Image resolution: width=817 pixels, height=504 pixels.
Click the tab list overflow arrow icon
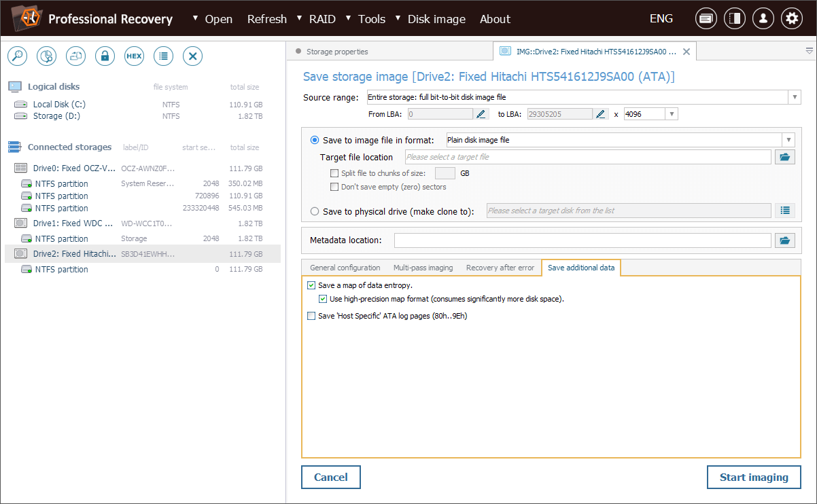tap(809, 51)
